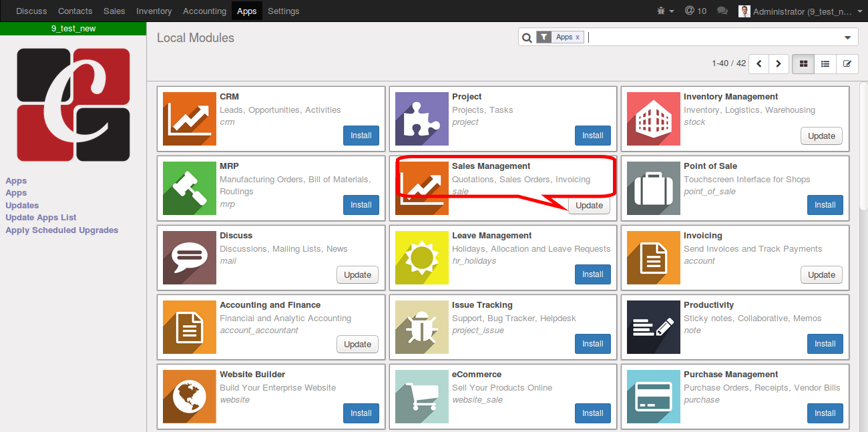The image size is (868, 432).
Task: Expand the search options dropdown arrow
Action: coord(848,37)
